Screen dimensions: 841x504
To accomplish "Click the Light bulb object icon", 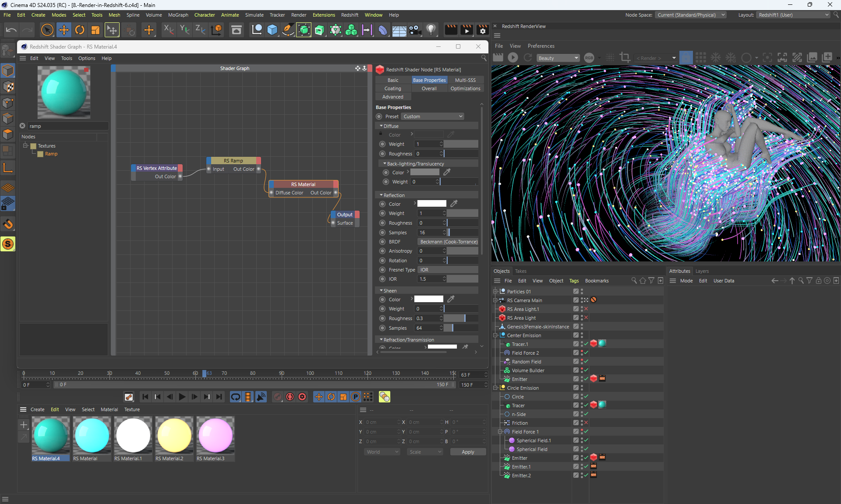I will 431,30.
